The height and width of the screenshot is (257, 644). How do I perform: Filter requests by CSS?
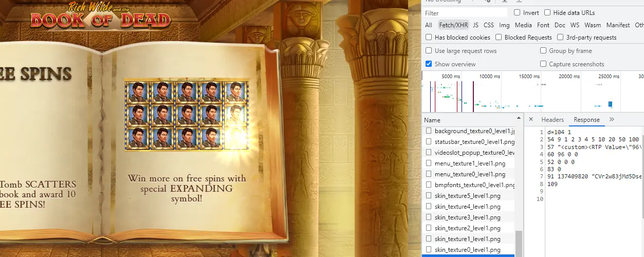[489, 25]
